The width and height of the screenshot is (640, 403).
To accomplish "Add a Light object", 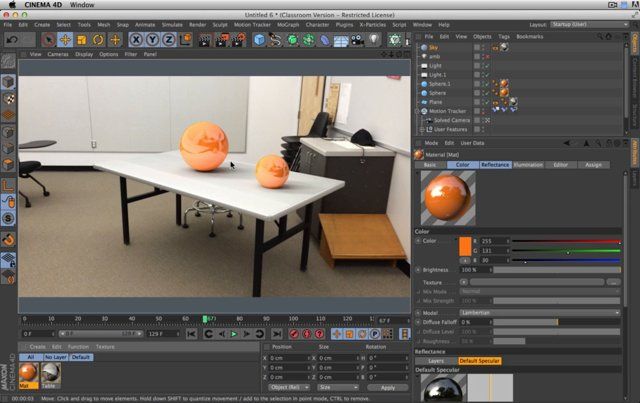I will 374,40.
